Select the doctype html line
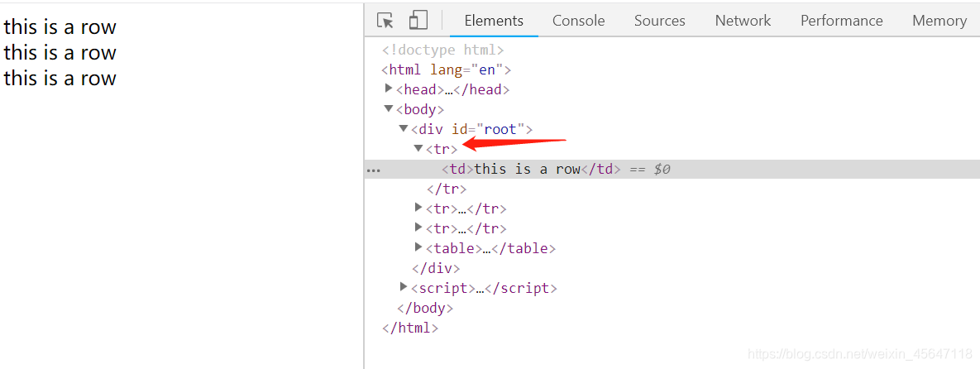 point(443,50)
